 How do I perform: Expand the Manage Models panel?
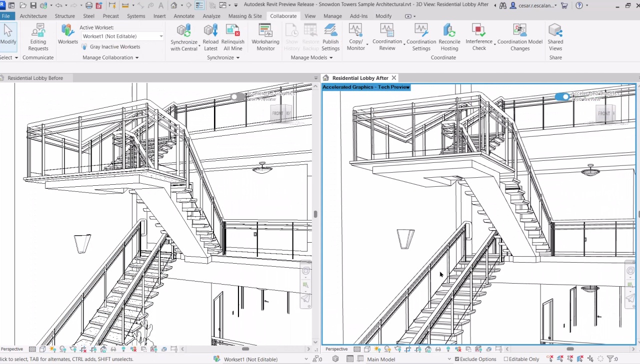[x=311, y=57]
